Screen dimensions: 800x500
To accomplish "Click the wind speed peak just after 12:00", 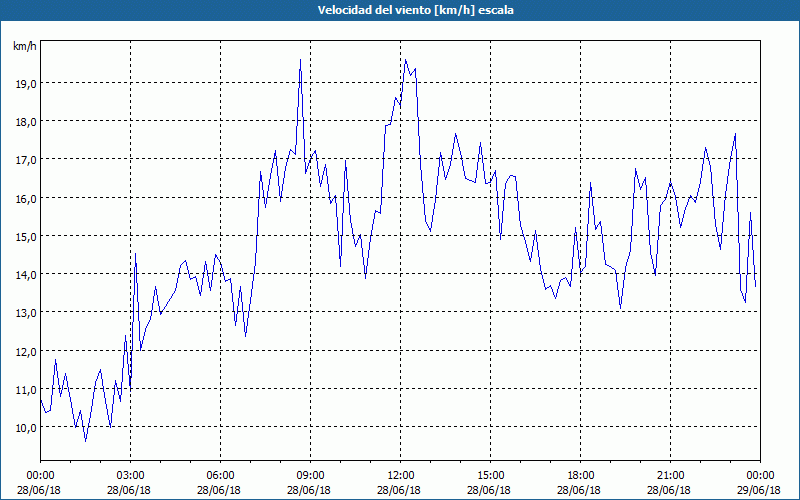I will [x=406, y=60].
